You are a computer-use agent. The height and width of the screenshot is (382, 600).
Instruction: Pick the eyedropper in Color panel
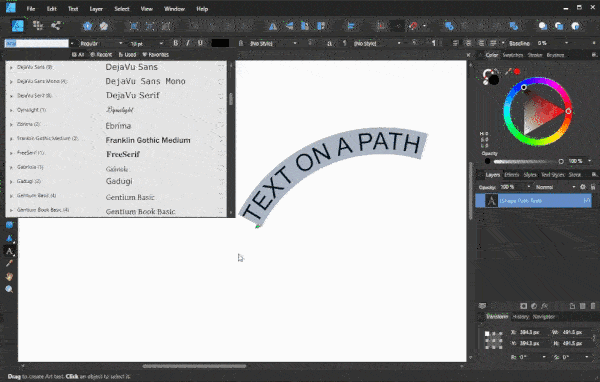508,72
